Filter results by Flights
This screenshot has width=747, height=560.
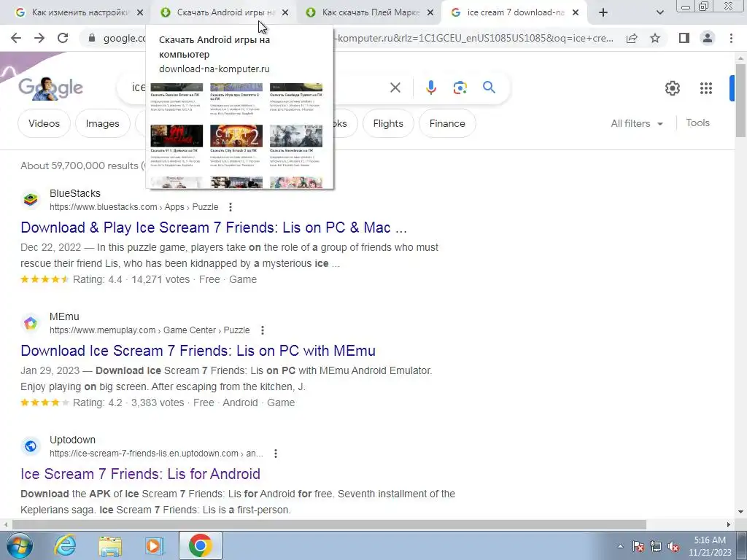[388, 123]
